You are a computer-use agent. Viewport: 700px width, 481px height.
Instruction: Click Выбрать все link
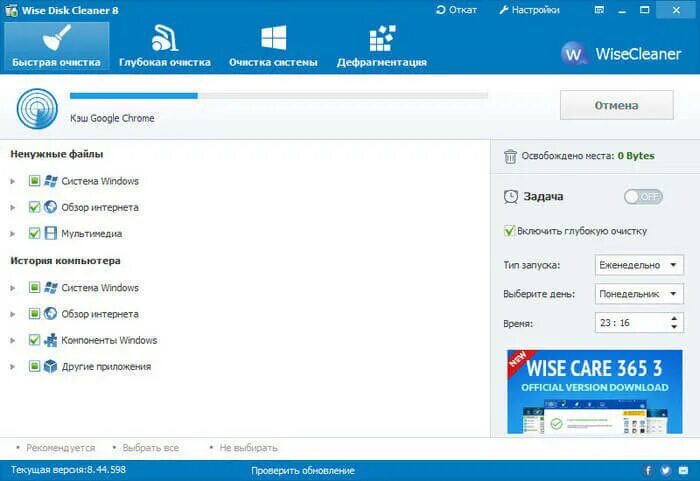[x=150, y=448]
